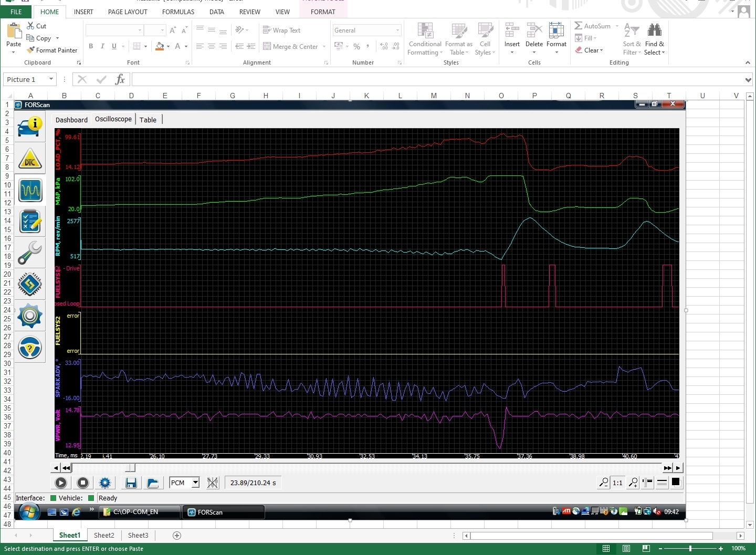
Task: Enable Page Break Preview view
Action: pyautogui.click(x=646, y=548)
